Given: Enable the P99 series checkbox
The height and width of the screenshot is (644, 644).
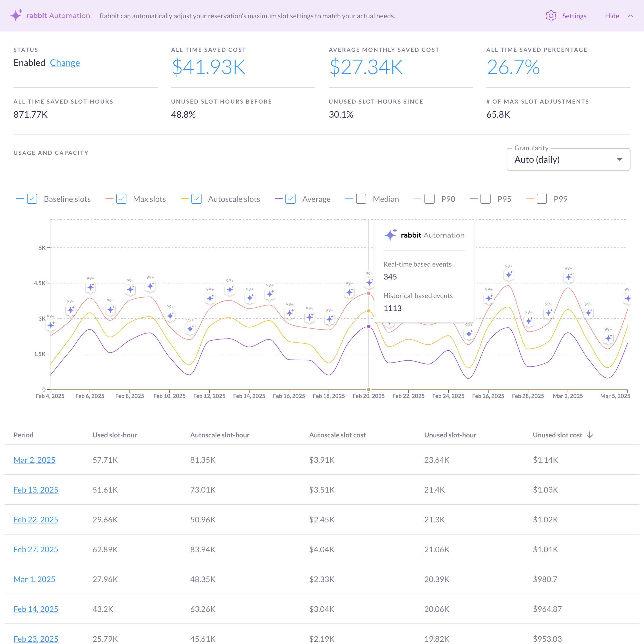Looking at the screenshot, I should pyautogui.click(x=542, y=199).
